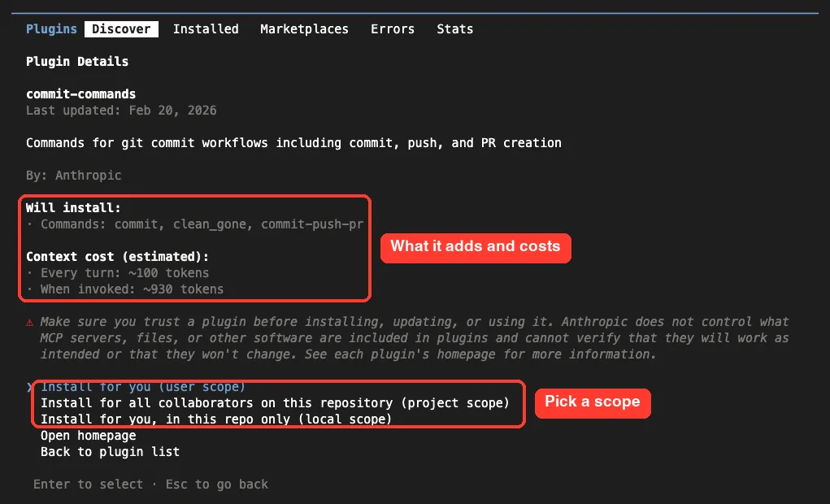
Task: Click the When invoked: ~930 tokens line
Action: pyautogui.click(x=125, y=289)
